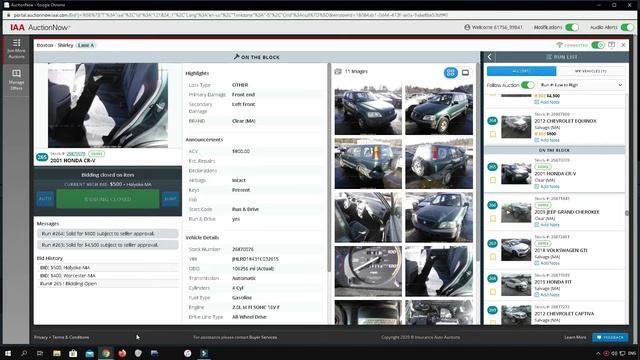The image size is (640, 360).
Task: Click run number 267 badge in run list
Action: 493,243
